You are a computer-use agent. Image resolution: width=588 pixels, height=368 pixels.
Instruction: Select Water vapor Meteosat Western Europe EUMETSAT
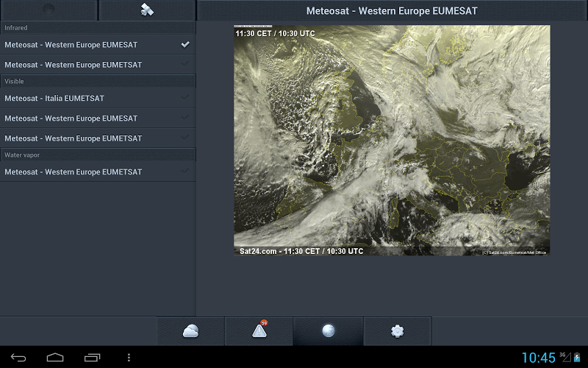(73, 171)
